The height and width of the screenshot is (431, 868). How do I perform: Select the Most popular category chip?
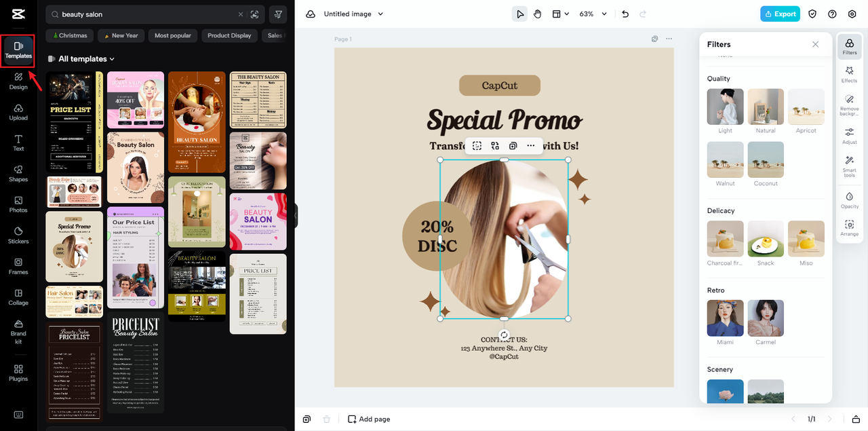click(x=173, y=35)
